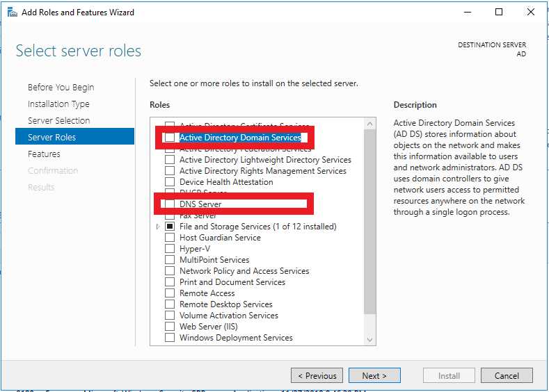Expand the File and Storage Services node
The width and height of the screenshot is (549, 392).
pos(158,227)
